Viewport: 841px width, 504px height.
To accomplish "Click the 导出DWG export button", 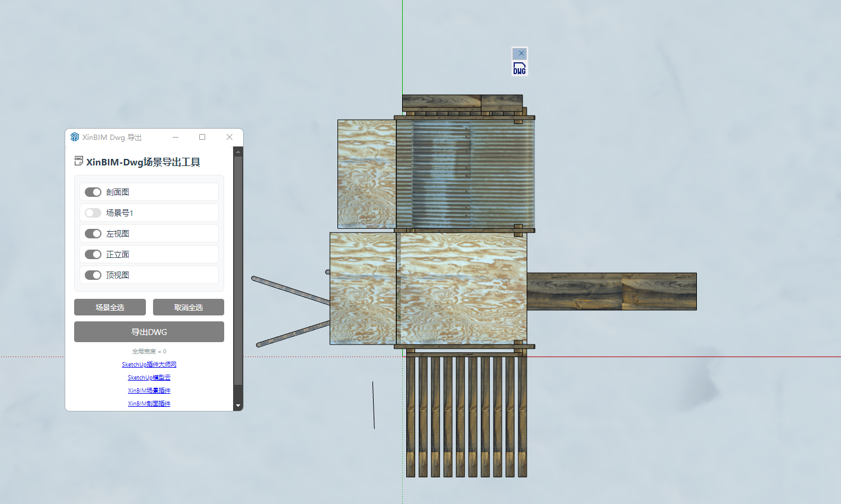I will pyautogui.click(x=149, y=332).
